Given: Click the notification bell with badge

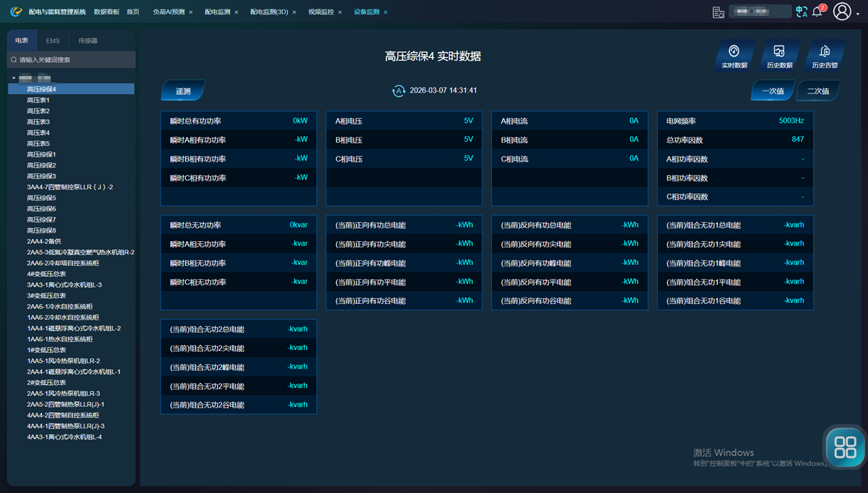Looking at the screenshot, I should [817, 12].
